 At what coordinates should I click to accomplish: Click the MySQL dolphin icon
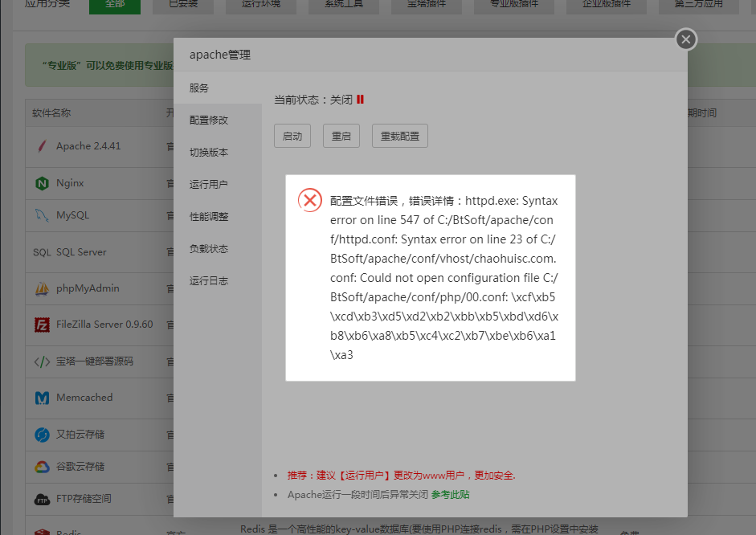click(x=42, y=215)
